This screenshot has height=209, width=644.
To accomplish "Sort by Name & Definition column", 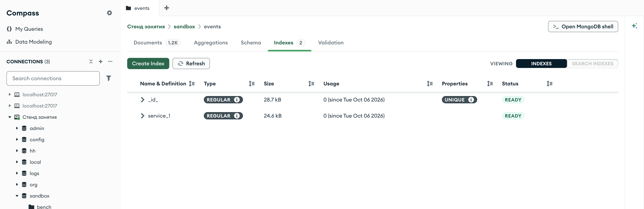I will click(192, 84).
